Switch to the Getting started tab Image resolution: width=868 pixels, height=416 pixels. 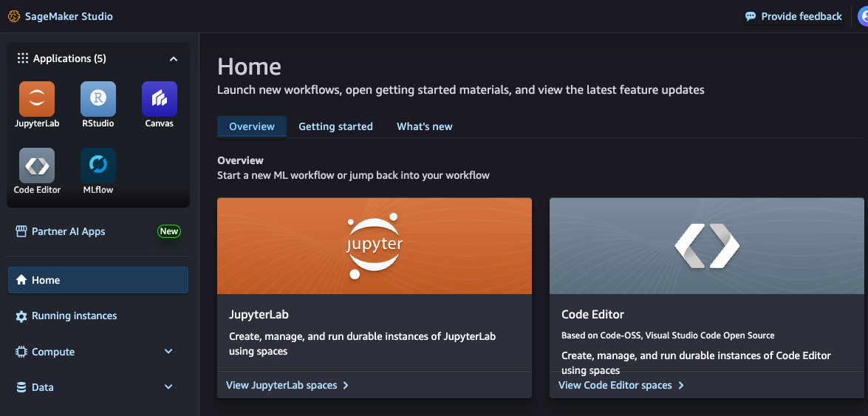click(x=335, y=126)
